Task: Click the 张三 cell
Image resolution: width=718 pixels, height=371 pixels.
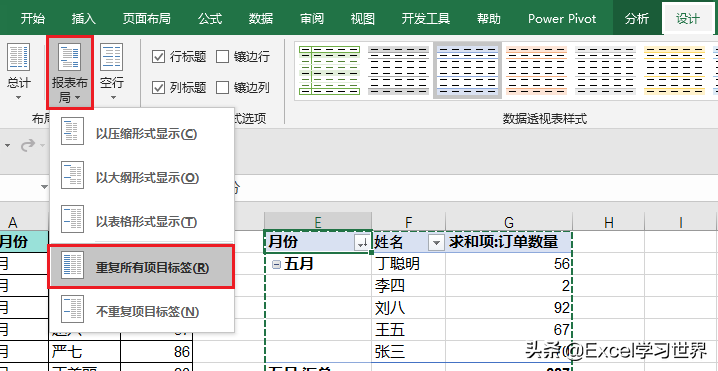Action: pos(408,352)
